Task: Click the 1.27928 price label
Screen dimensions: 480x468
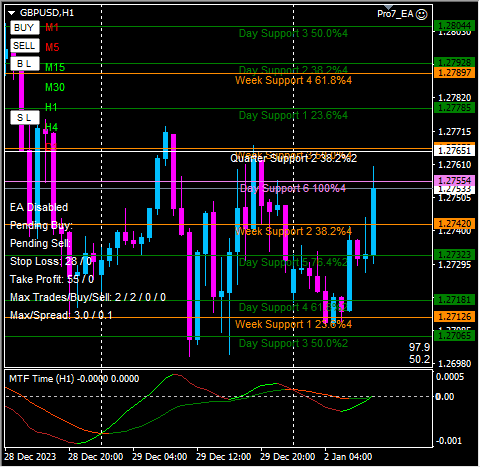Action: [455, 62]
